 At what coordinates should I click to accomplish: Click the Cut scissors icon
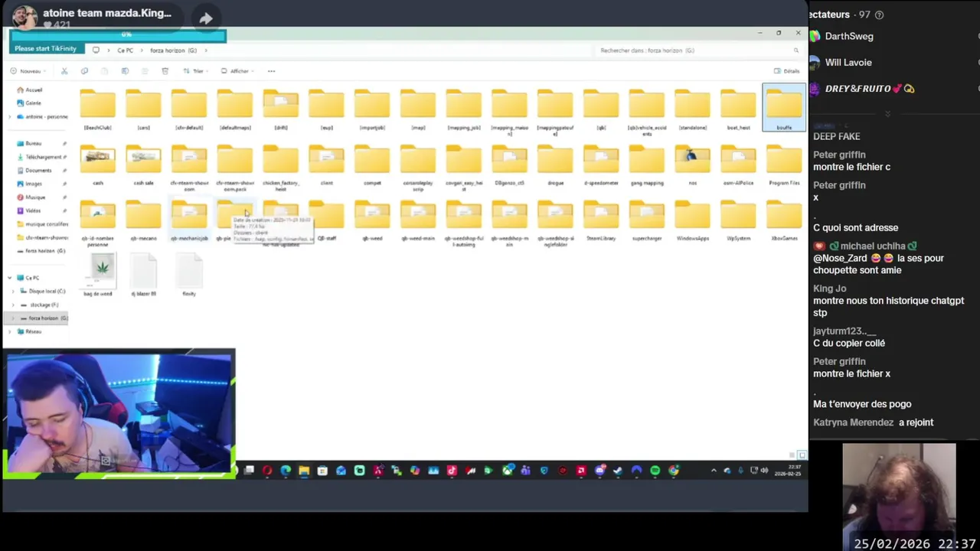point(64,71)
